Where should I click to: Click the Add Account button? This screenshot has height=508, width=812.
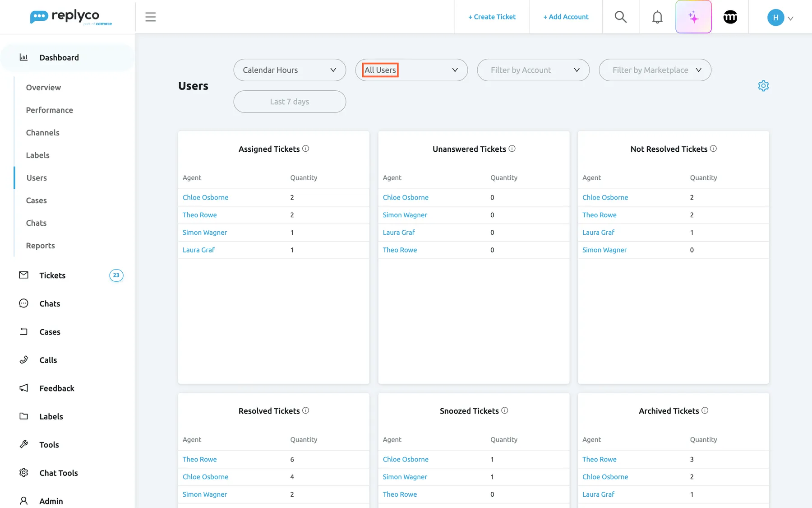click(x=566, y=17)
